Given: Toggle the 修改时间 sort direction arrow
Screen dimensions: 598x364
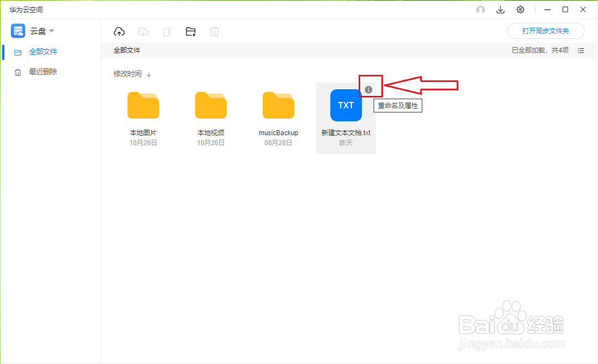Looking at the screenshot, I should point(149,73).
